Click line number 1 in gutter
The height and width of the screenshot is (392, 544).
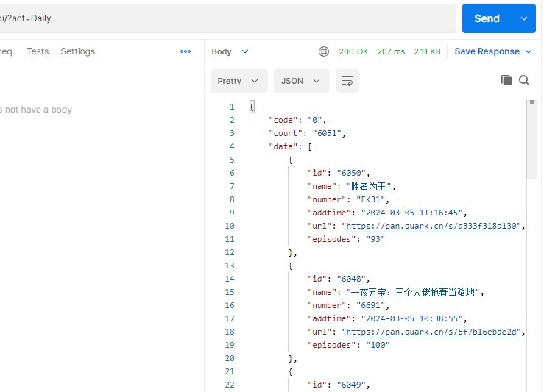232,107
